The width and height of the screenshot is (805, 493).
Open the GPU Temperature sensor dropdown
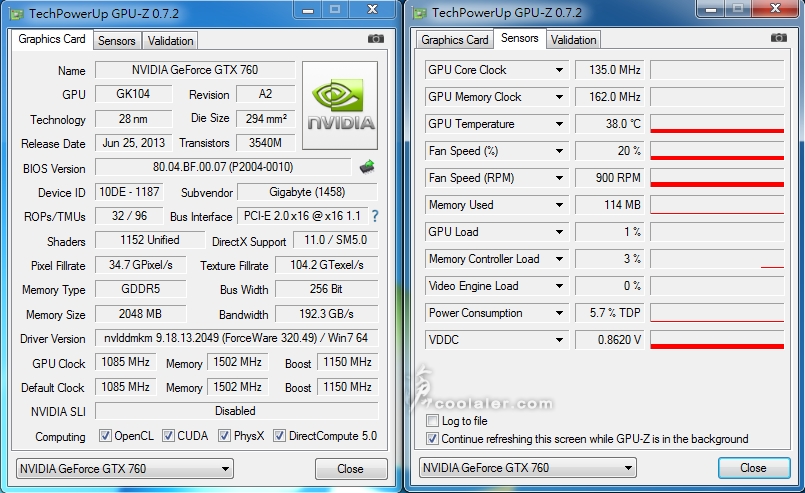click(559, 124)
